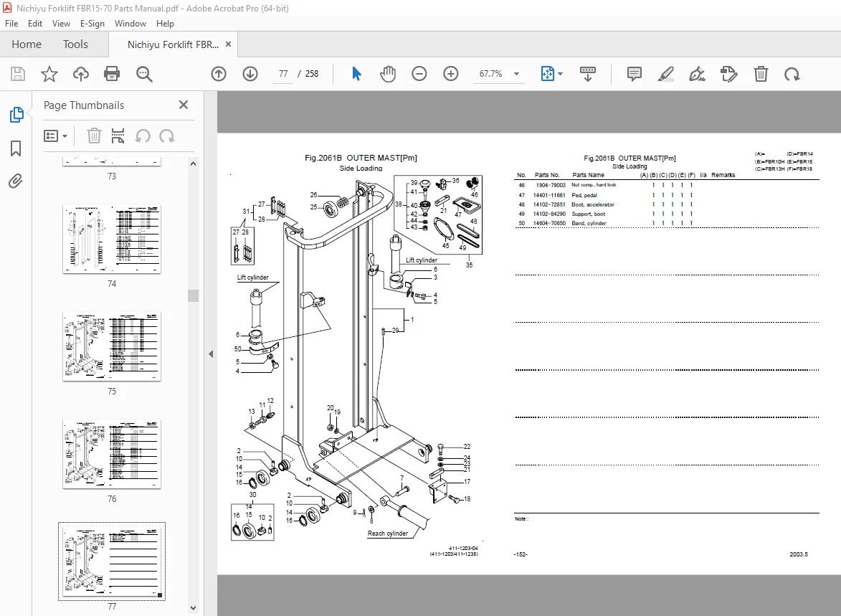The image size is (841, 616).
Task: Close the Nichiyu Forklift document tab
Action: click(229, 44)
